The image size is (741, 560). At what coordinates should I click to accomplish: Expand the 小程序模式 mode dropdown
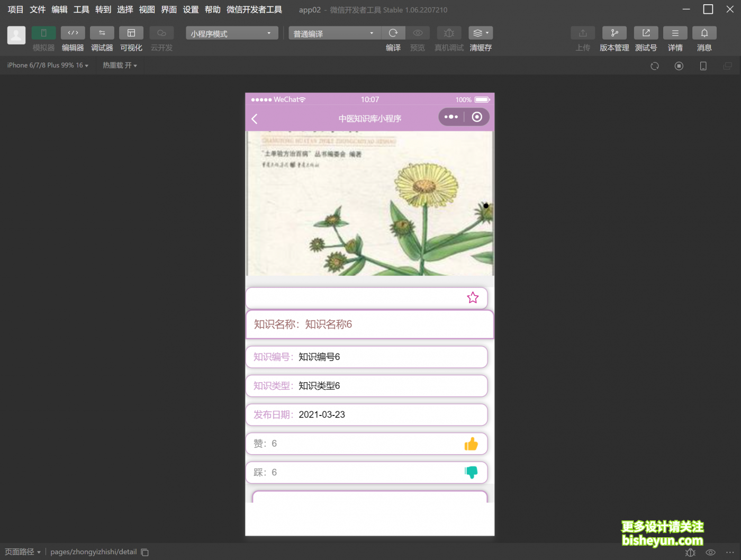[232, 33]
